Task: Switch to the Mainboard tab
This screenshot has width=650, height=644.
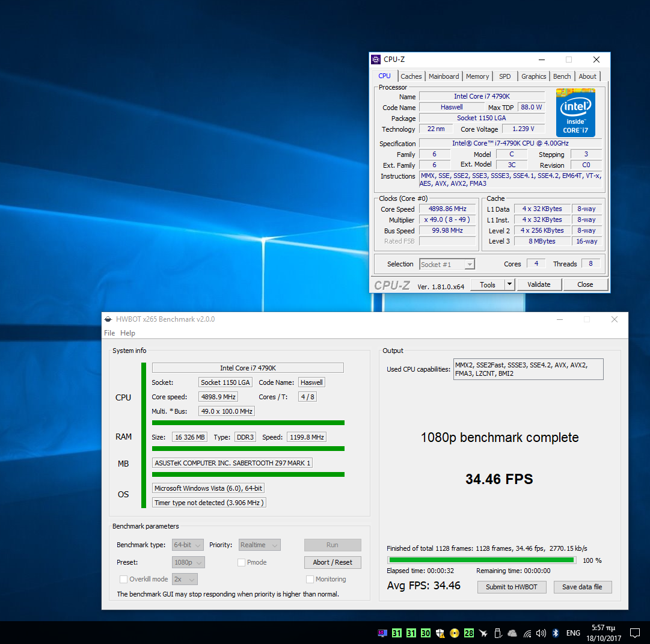Action: [444, 76]
